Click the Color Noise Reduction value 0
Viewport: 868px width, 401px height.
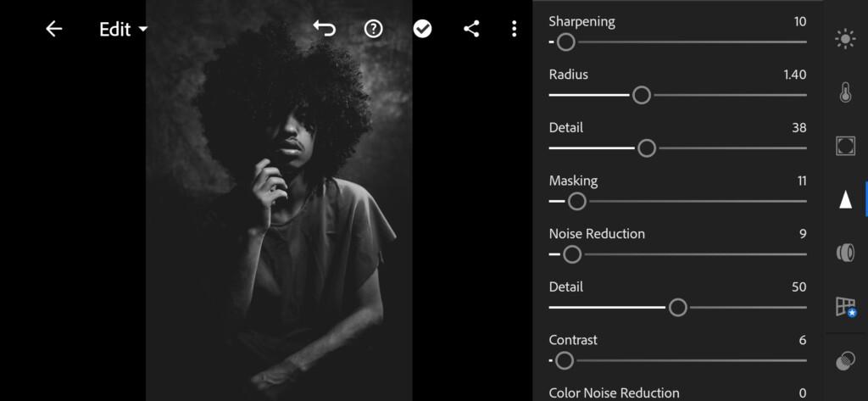click(803, 393)
